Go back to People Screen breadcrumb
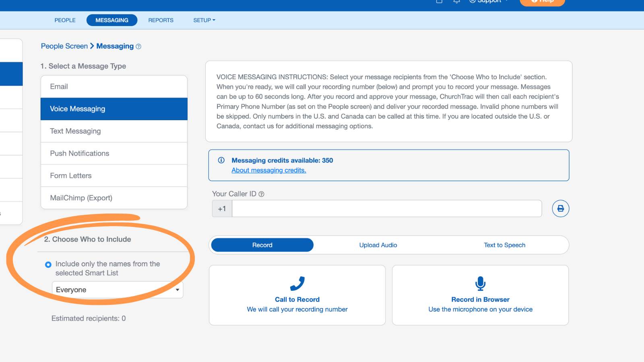Screen dimensions: 644x362 click(64, 46)
